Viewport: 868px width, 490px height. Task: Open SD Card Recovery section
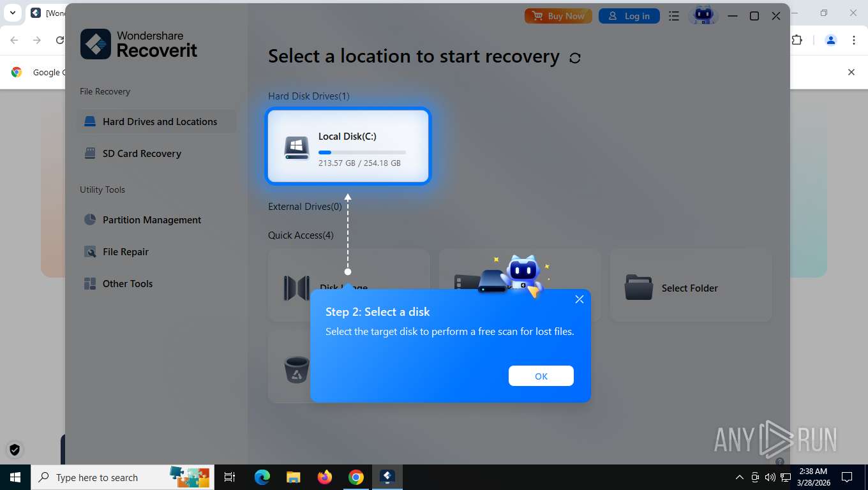pos(156,153)
